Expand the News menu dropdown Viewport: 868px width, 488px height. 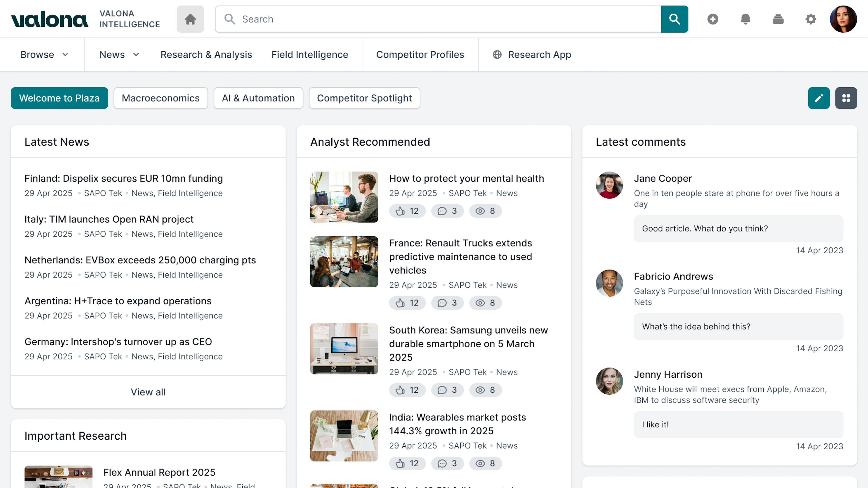[x=119, y=54]
